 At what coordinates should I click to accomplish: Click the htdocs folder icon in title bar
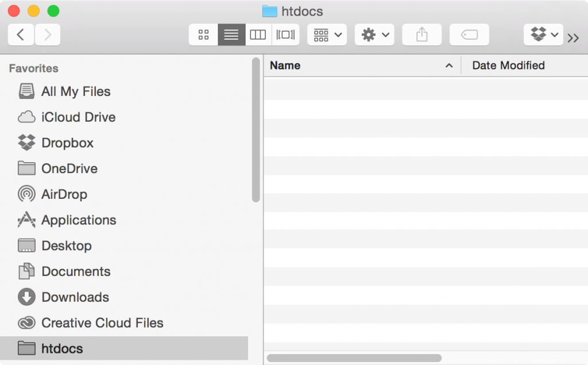270,11
